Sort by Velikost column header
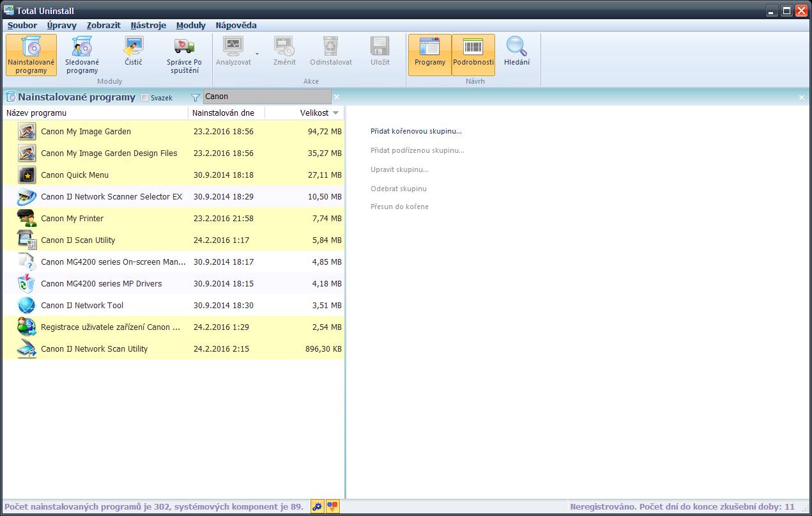Screen dimensions: 812x516 pos(305,113)
